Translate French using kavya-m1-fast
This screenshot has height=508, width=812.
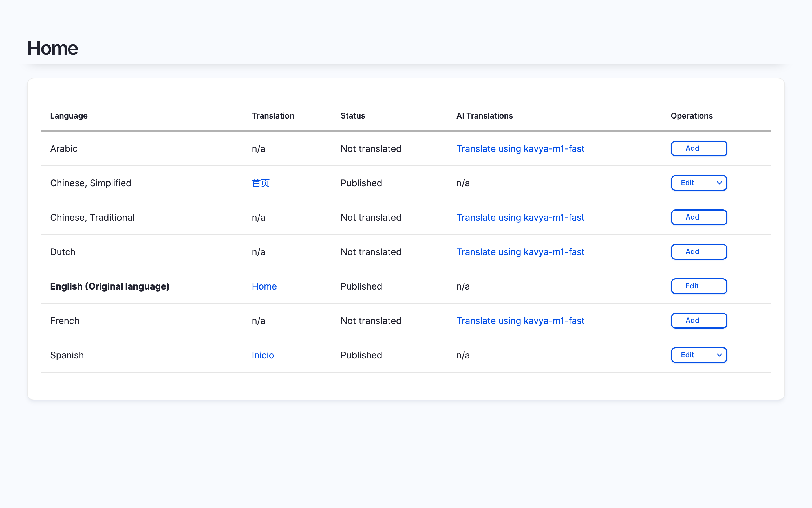(x=520, y=321)
